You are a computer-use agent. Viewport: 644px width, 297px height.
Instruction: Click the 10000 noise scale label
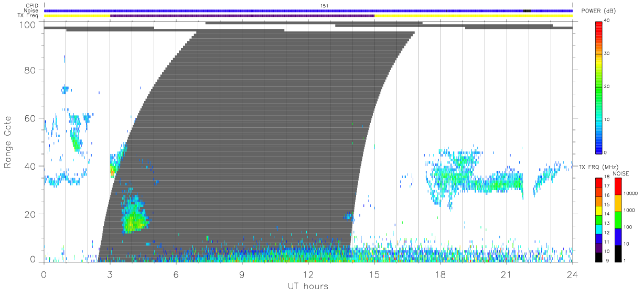click(630, 193)
